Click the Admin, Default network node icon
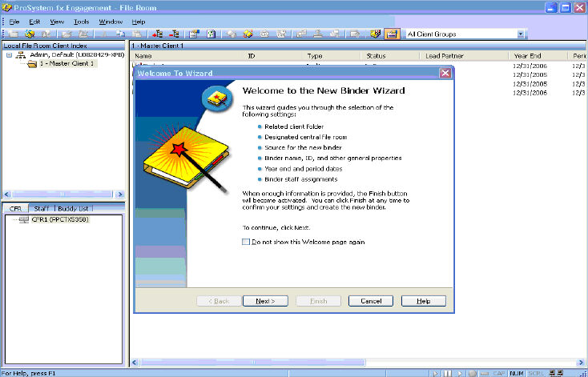The image size is (588, 377). 21,55
